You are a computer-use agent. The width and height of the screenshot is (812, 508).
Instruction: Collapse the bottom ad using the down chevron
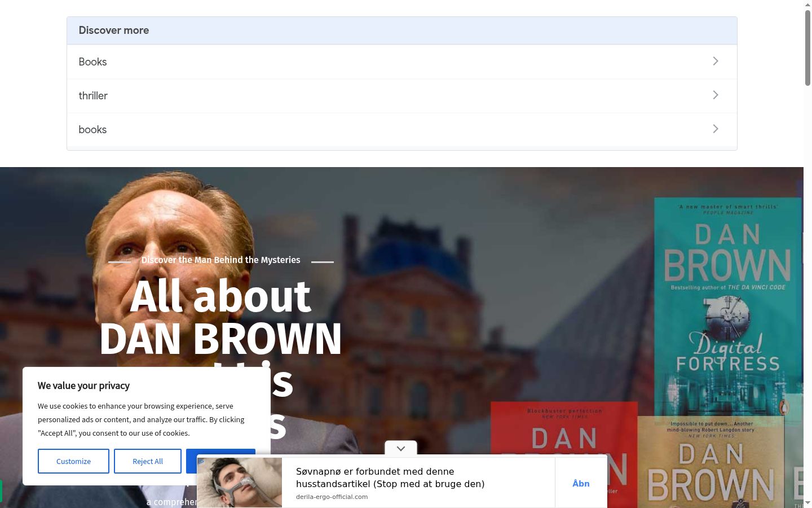point(401,448)
